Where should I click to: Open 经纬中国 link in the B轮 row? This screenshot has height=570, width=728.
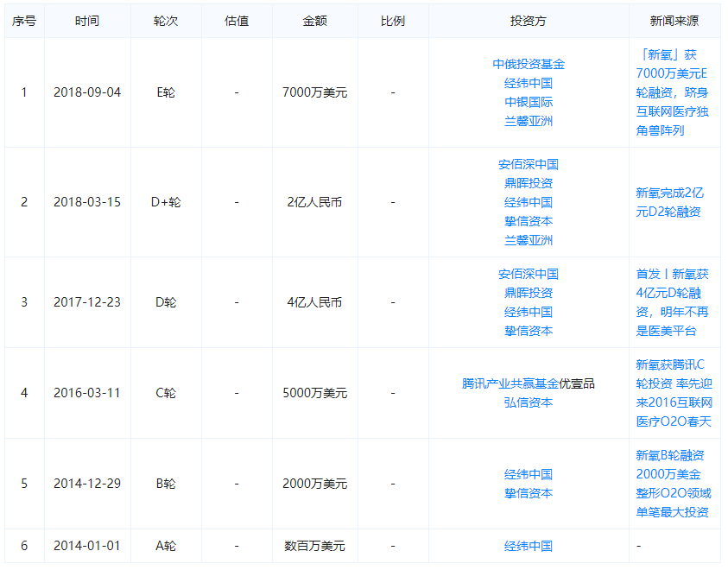pos(529,474)
